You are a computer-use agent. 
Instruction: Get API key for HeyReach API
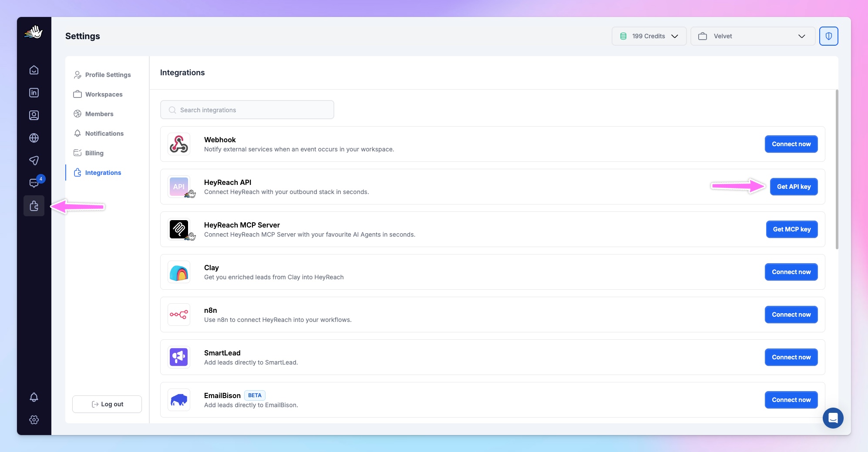(x=794, y=187)
